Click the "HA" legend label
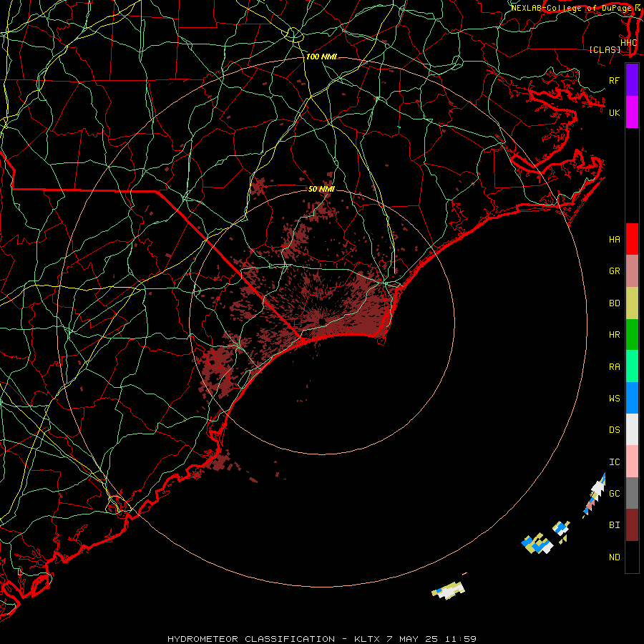The height and width of the screenshot is (644, 644). pyautogui.click(x=615, y=240)
